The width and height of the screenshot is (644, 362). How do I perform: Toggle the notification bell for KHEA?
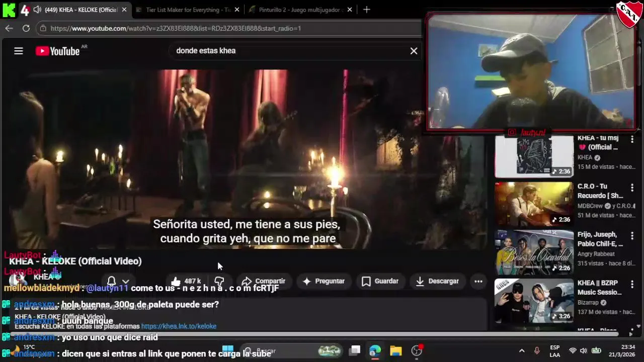[x=112, y=281]
